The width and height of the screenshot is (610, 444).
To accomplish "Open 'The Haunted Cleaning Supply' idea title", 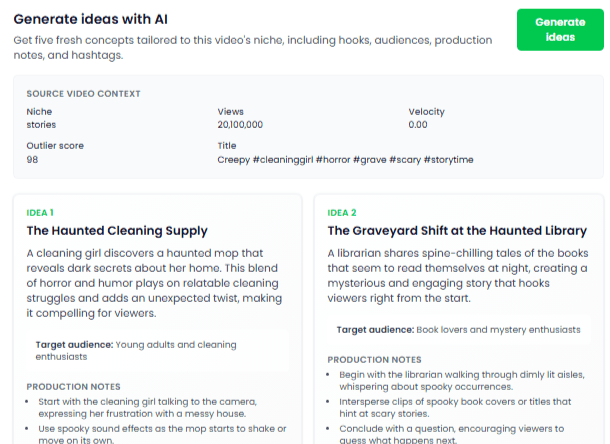I will (x=117, y=231).
